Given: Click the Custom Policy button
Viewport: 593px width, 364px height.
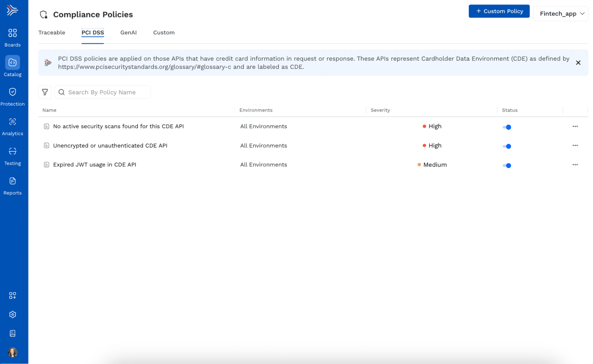Looking at the screenshot, I should tap(499, 11).
